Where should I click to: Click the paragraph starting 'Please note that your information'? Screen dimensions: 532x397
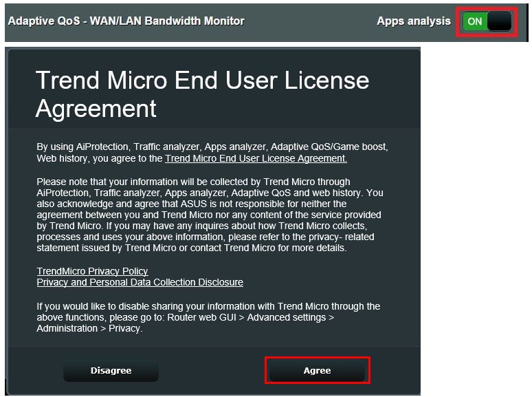[210, 215]
